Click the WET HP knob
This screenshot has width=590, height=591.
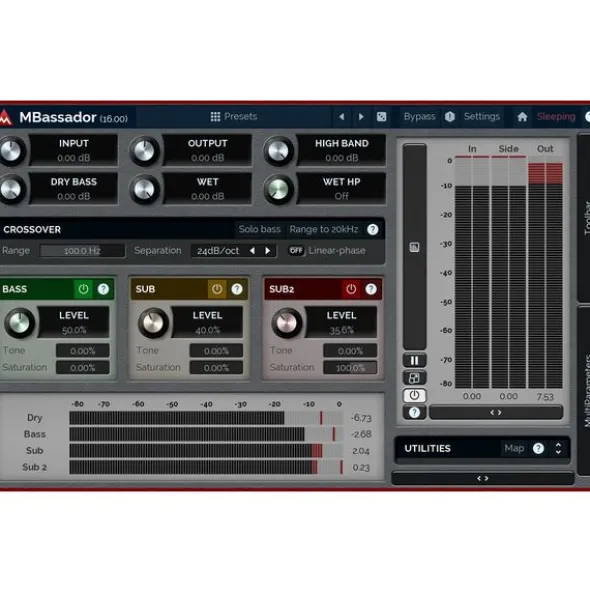coord(278,189)
